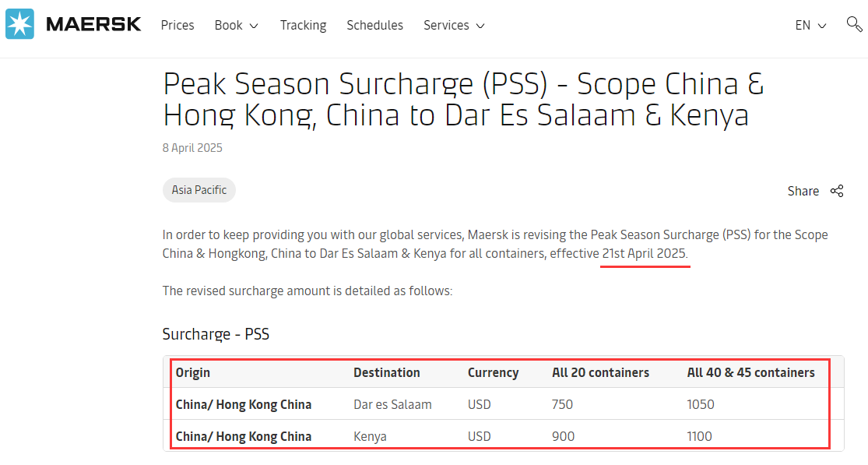The width and height of the screenshot is (868, 465).
Task: Open the EN language selector
Action: pyautogui.click(x=810, y=26)
